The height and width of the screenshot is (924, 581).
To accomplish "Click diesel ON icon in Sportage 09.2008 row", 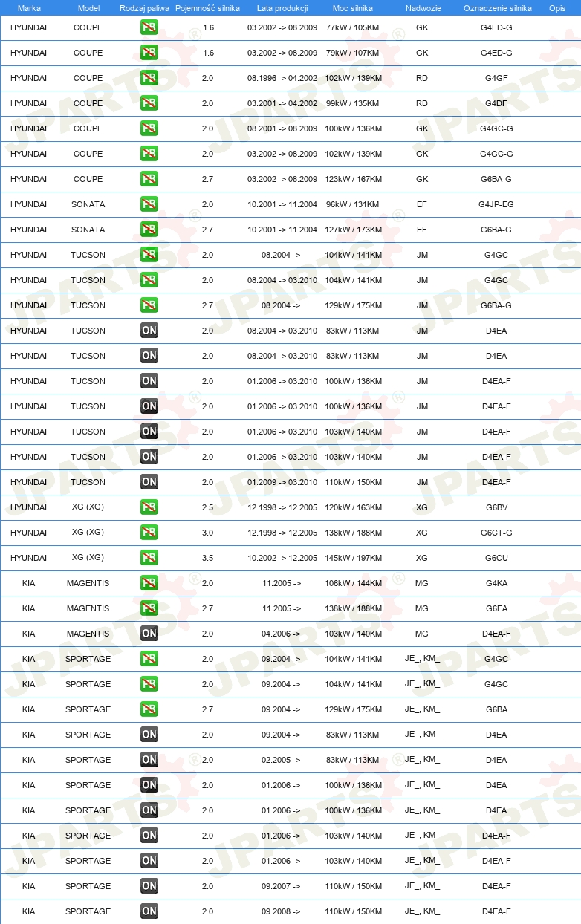I will [x=149, y=911].
